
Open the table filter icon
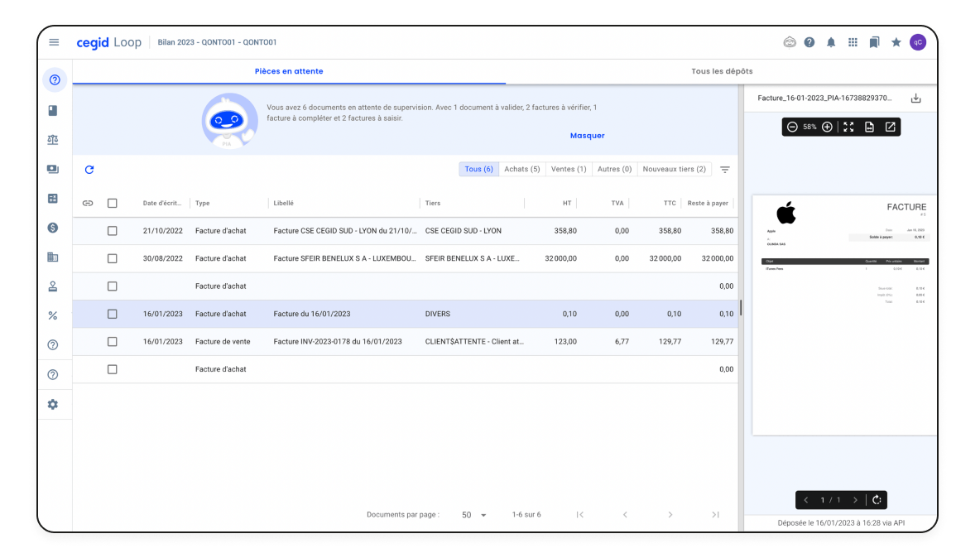point(725,170)
